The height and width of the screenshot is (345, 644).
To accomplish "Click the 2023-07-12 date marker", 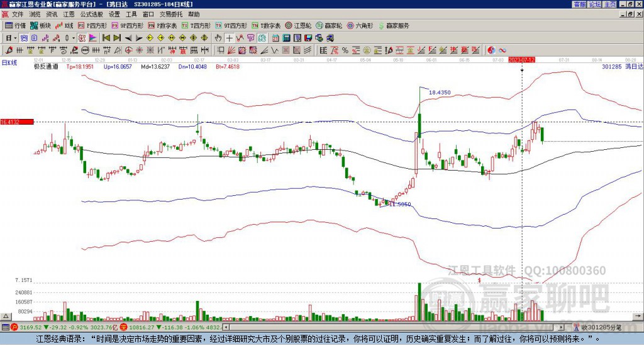I will pyautogui.click(x=521, y=60).
